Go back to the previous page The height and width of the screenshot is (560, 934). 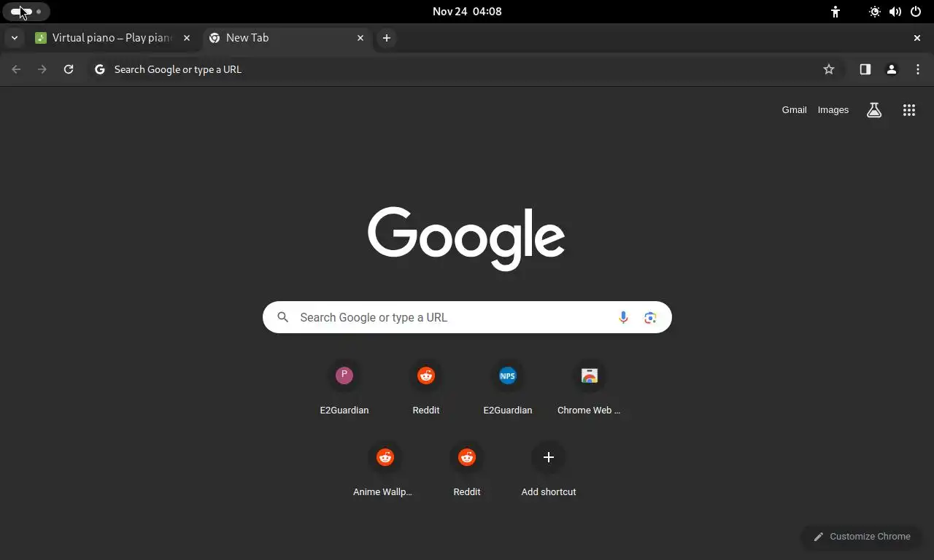pyautogui.click(x=16, y=69)
